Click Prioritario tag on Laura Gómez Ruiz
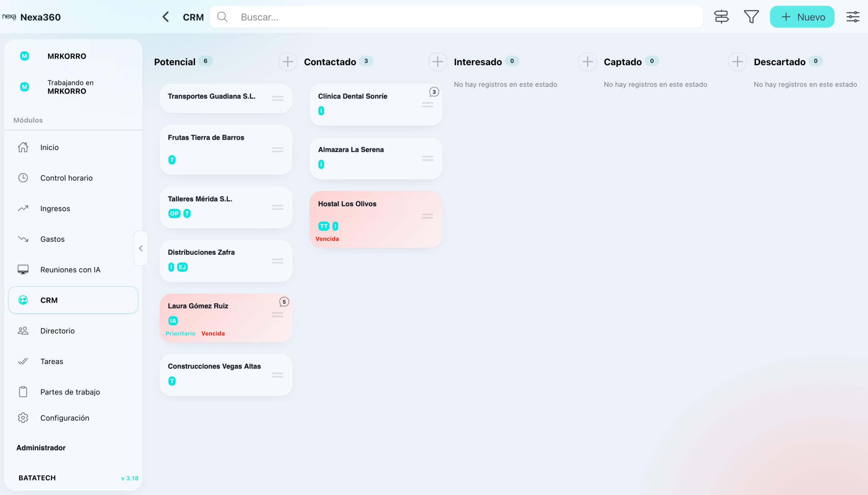The height and width of the screenshot is (495, 868). 180,334
